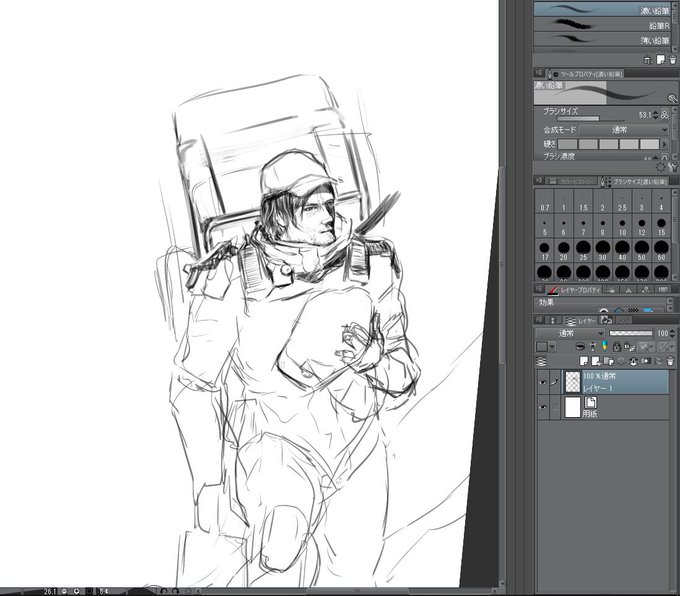Pick brush size preset 2.5
This screenshot has height=596, width=680.
pos(622,203)
